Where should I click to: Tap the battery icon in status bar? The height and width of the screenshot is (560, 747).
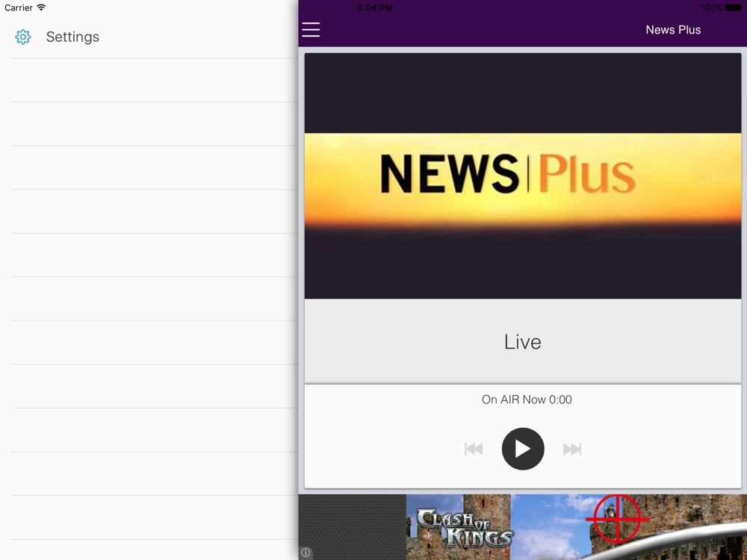tap(734, 7)
